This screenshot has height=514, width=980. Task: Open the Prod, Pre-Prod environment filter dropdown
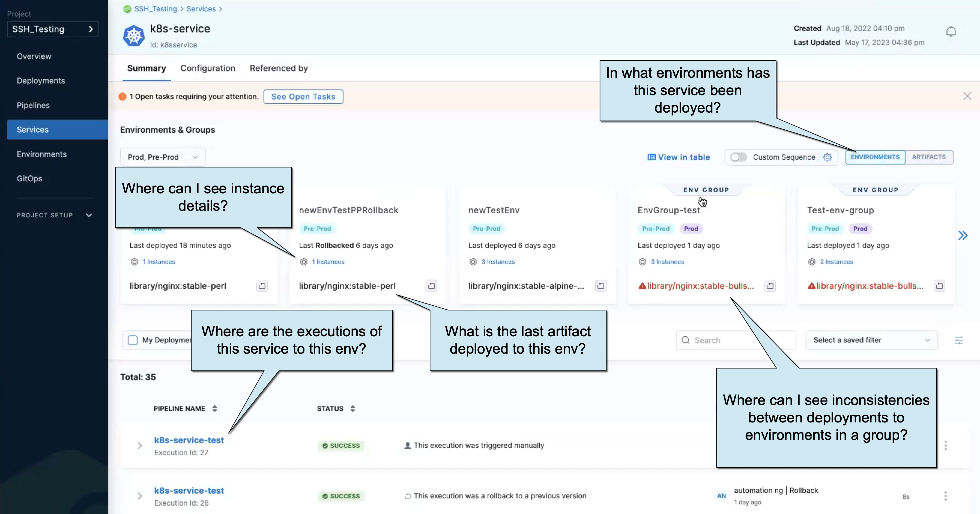pyautogui.click(x=163, y=157)
